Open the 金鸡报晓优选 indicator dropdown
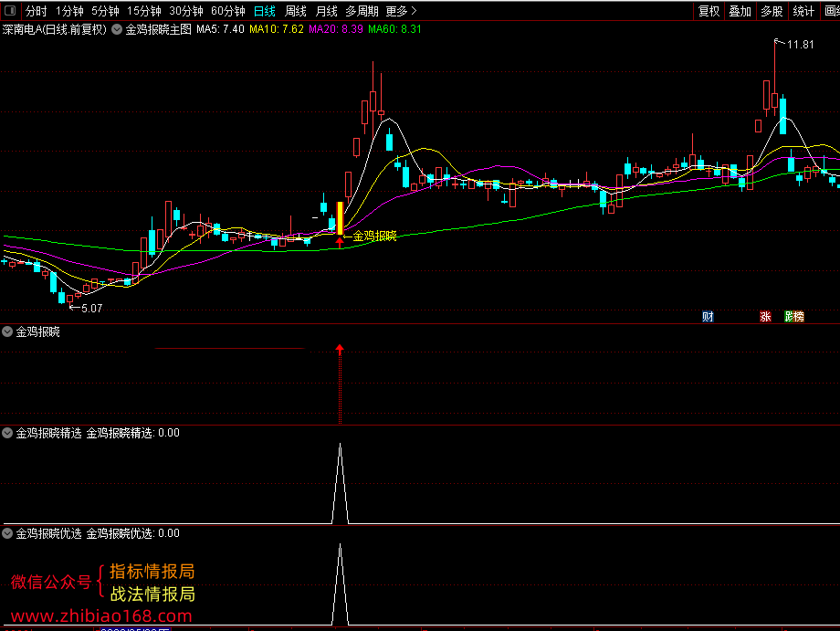This screenshot has height=631, width=840. pyautogui.click(x=7, y=533)
